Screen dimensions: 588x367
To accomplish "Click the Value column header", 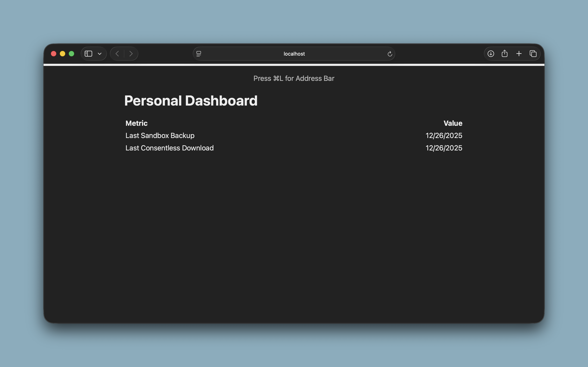I will click(453, 123).
